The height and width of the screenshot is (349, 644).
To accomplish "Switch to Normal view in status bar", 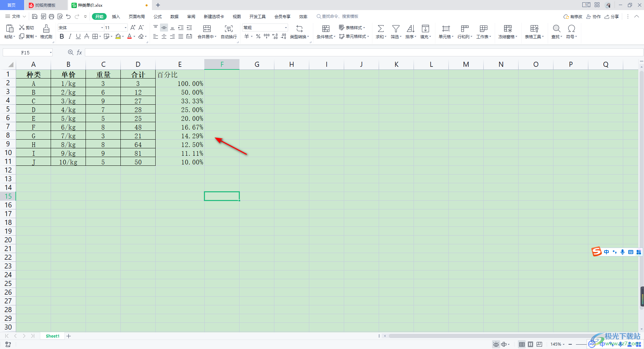I will click(522, 344).
